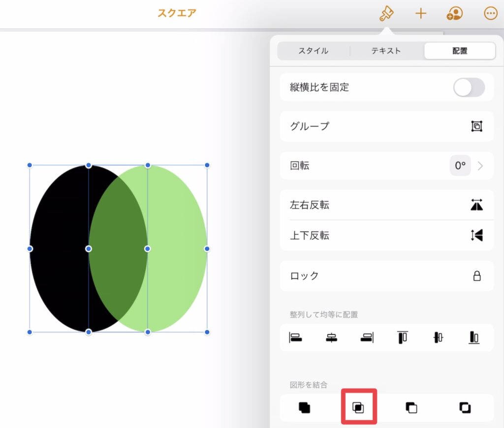Image resolution: width=504 pixels, height=428 pixels.
Task: Open the Collaborate add-person icon
Action: pos(454,13)
